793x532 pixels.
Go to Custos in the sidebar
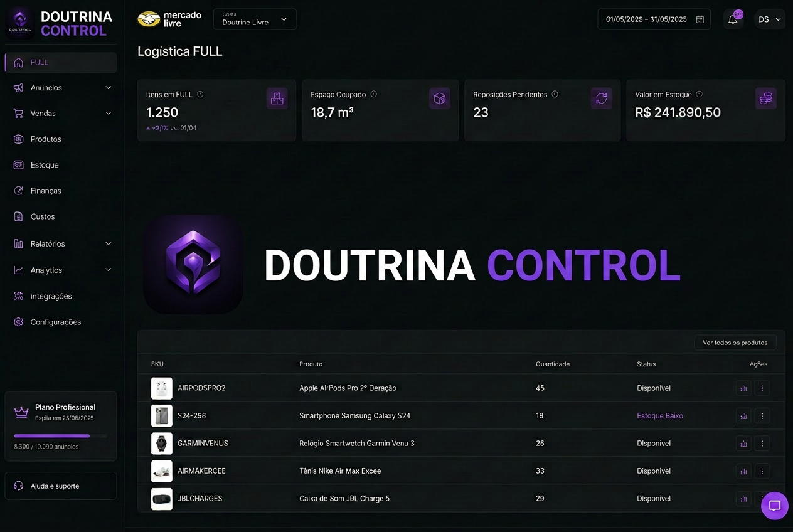point(61,216)
